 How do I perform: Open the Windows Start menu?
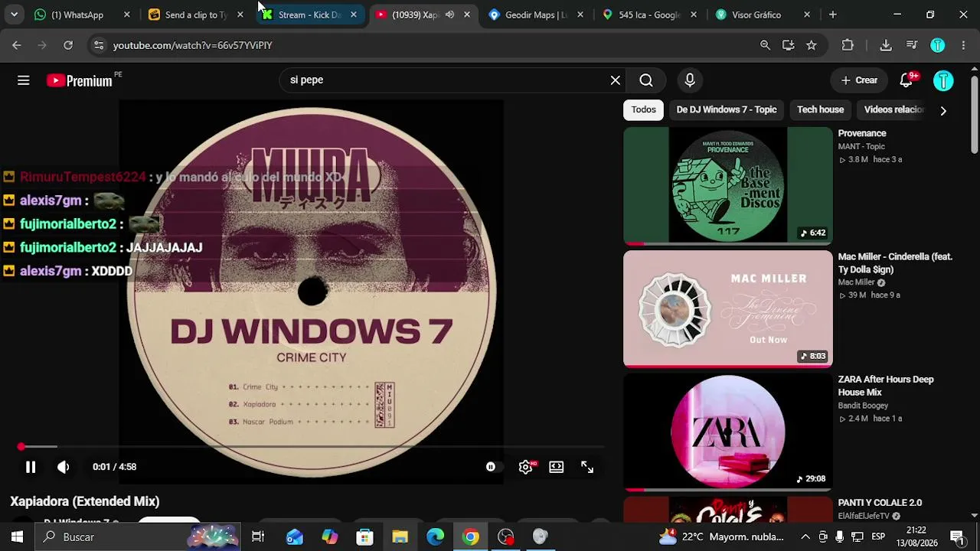point(17,537)
